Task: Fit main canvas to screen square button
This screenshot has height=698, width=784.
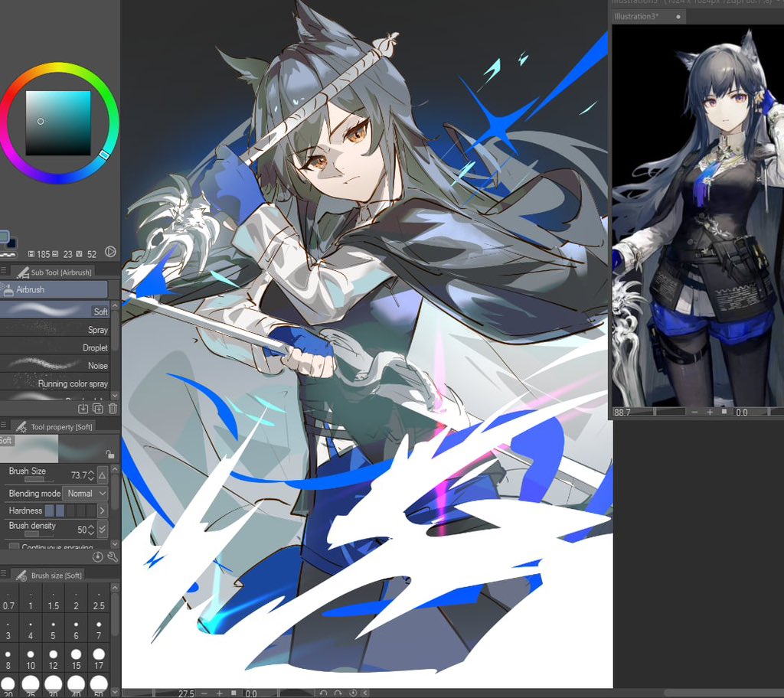Action: [233, 693]
